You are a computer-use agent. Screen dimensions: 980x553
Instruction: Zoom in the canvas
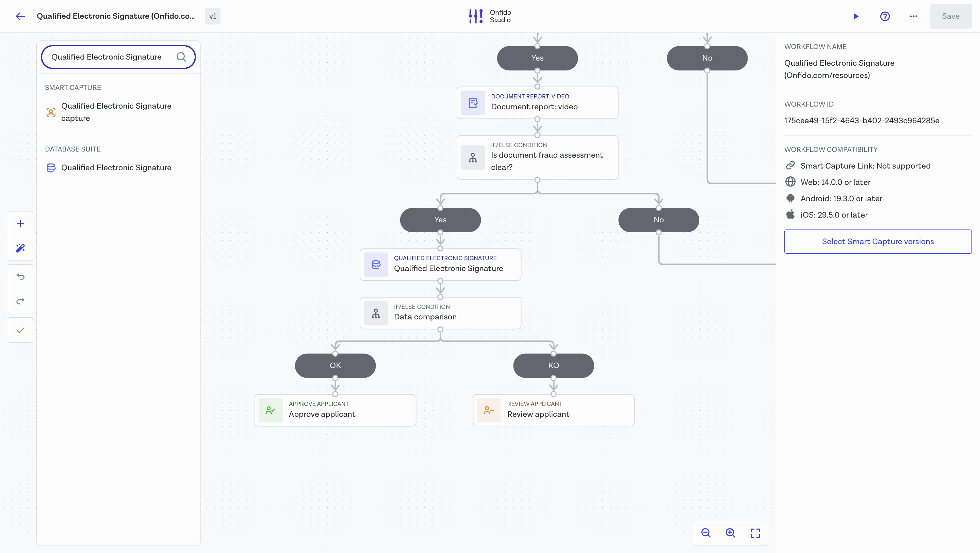point(730,533)
